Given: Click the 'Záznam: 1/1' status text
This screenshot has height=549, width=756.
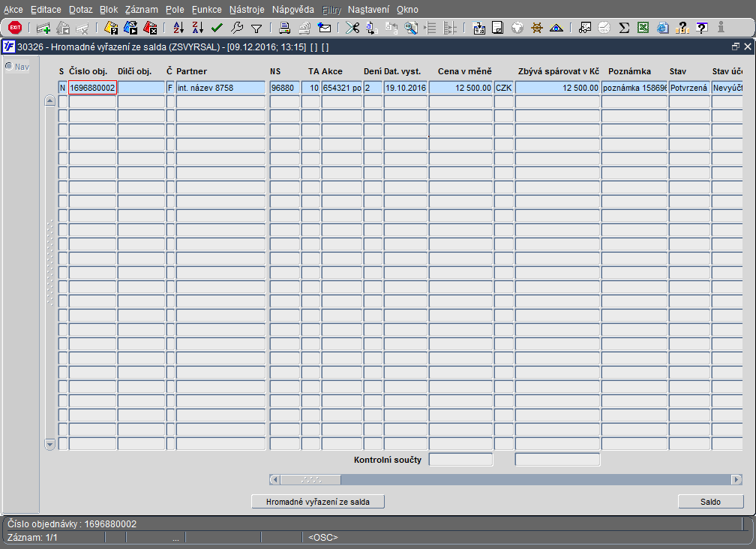Looking at the screenshot, I should tap(32, 538).
